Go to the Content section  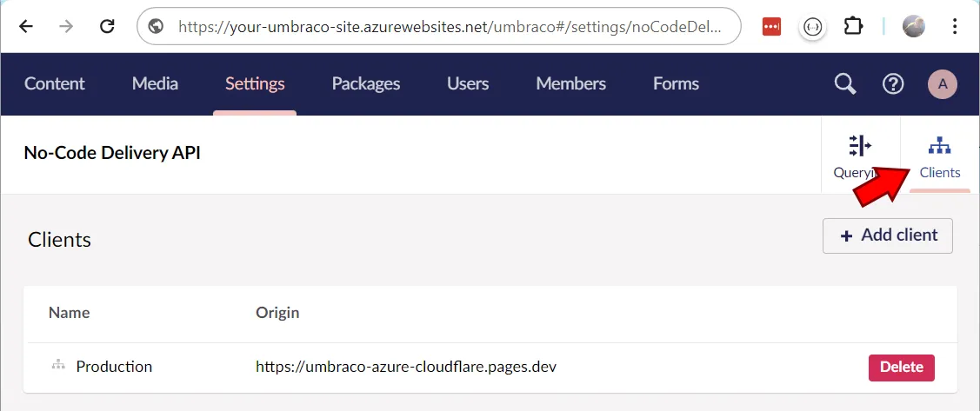(55, 83)
